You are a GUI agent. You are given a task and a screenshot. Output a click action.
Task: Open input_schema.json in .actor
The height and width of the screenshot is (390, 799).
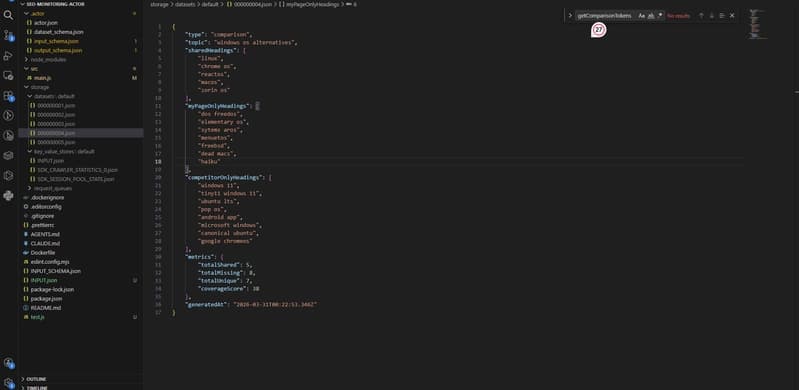click(x=56, y=41)
